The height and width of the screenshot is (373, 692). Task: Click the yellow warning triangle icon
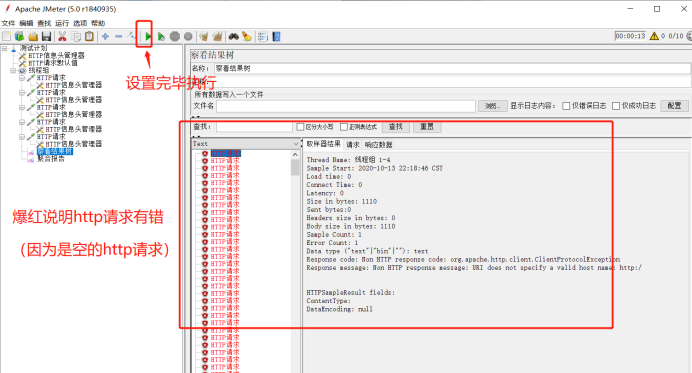(x=654, y=36)
